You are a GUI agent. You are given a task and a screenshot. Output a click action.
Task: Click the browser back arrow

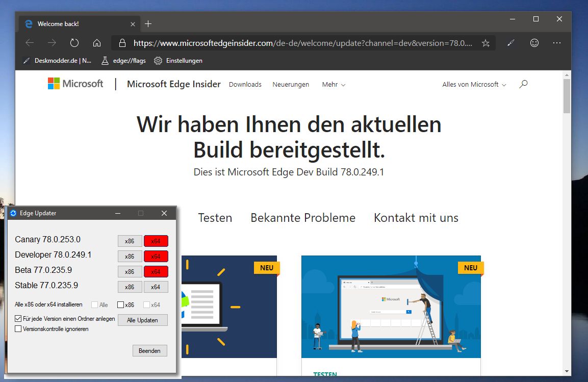[x=30, y=43]
